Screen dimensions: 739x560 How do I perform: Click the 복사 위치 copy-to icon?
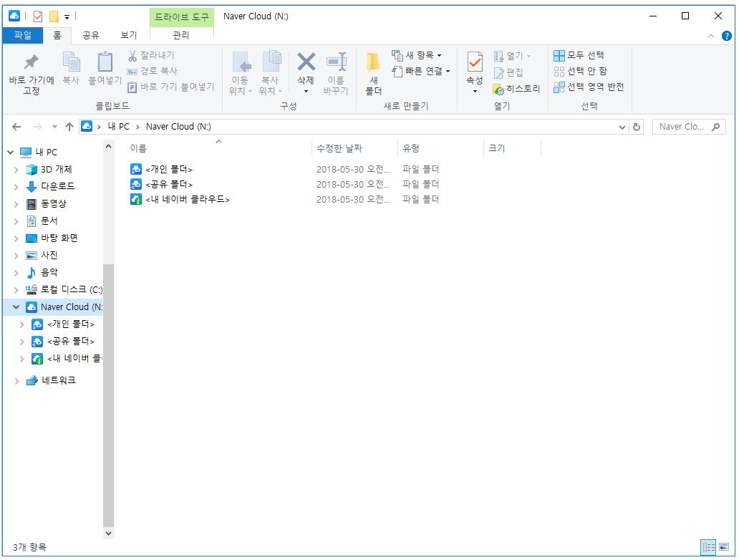point(271,62)
